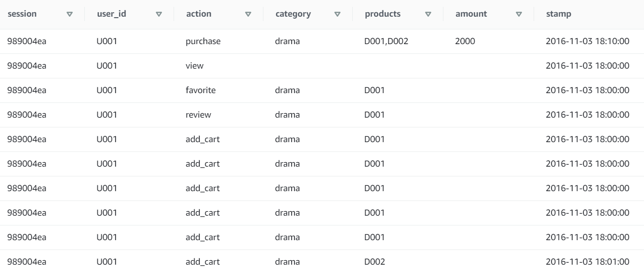Sort the amount column via its arrow
Screen dimensions: 644x273
coord(519,14)
